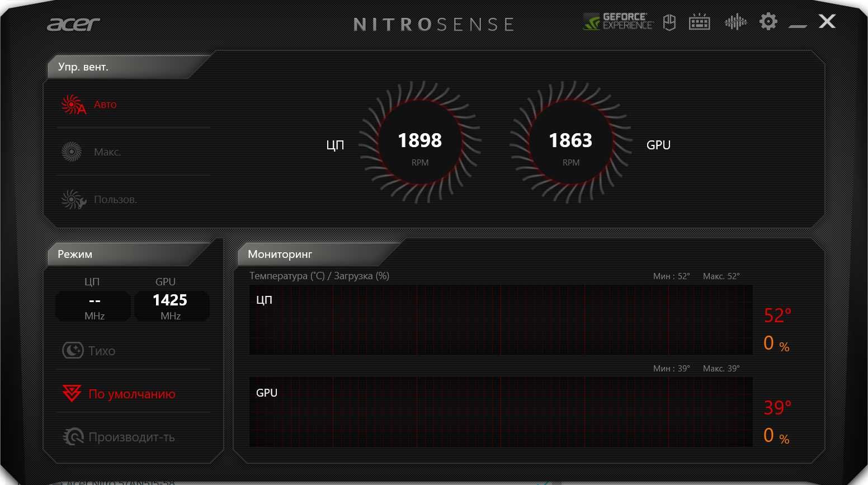Close the NitroSense window
Screen dimensions: 868x485
827,22
